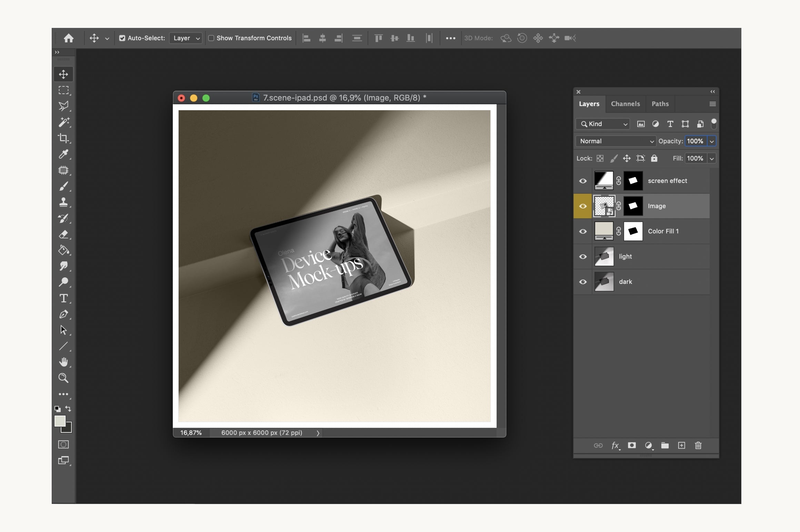Viewport: 800px width, 532px height.
Task: Click the Add Layer Style fx icon
Action: tap(614, 445)
